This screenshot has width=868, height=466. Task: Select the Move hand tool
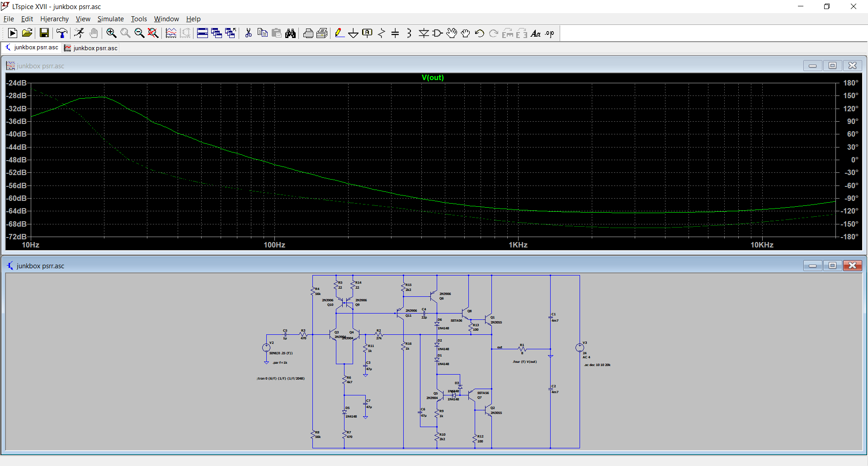452,33
